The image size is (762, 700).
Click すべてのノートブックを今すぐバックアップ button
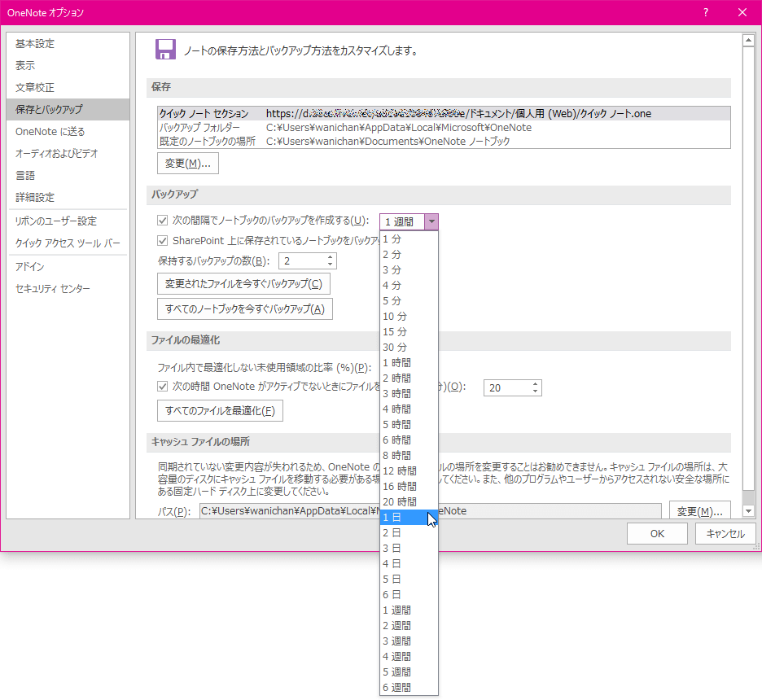point(245,309)
